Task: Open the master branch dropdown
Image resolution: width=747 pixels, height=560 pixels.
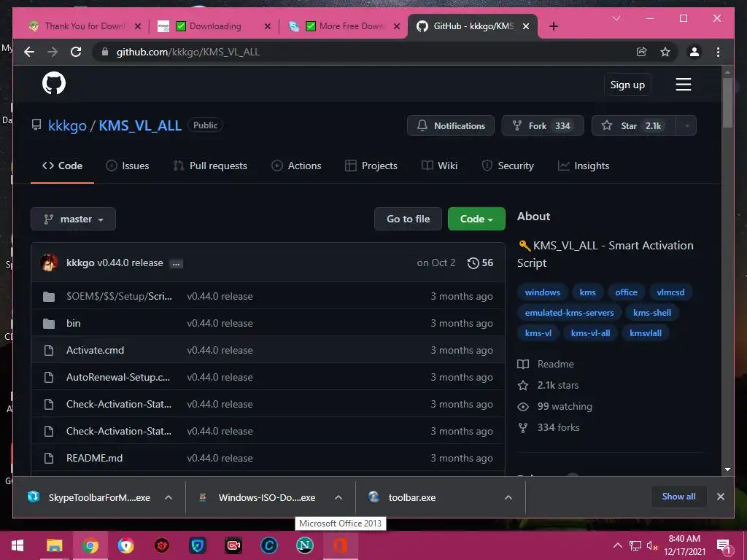Action: click(x=74, y=219)
